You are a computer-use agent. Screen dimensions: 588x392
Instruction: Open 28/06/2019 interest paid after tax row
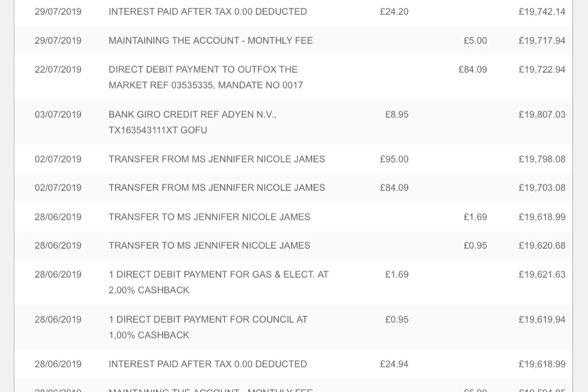(x=294, y=364)
